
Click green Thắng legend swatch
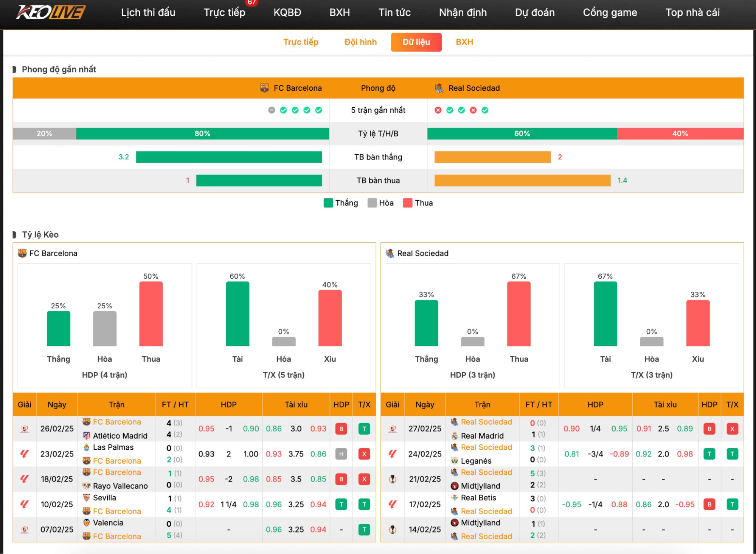(328, 203)
